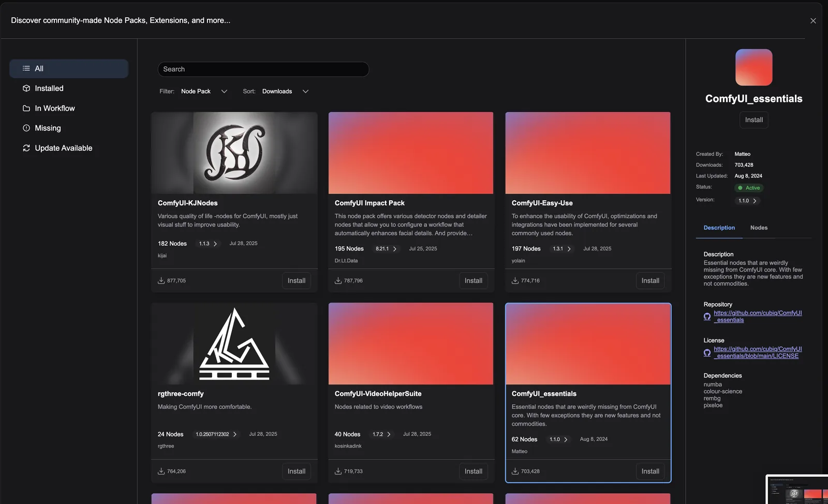Click Install under ComfyUI_essentials title in details
This screenshot has height=504, width=828.
(x=754, y=120)
